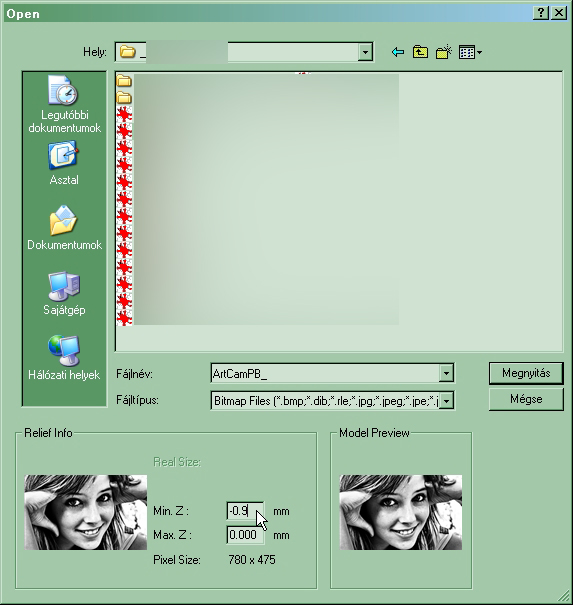Open Hálózati helyek network places
The width and height of the screenshot is (573, 605).
click(64, 358)
